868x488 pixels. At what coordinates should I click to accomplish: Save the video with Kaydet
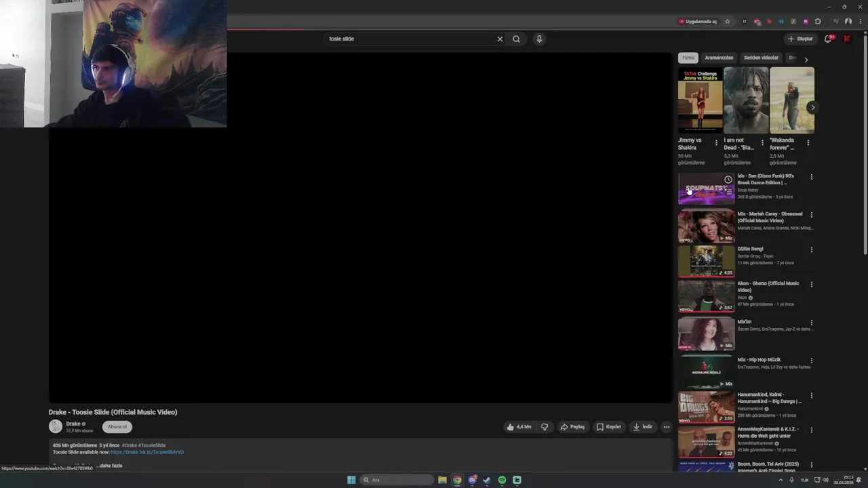(608, 427)
